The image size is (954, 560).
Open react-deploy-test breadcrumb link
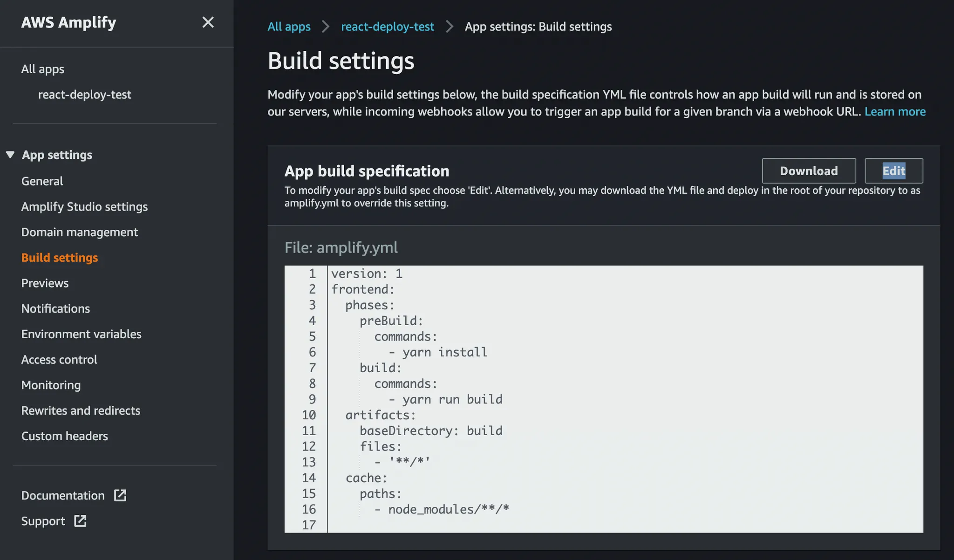[387, 27]
